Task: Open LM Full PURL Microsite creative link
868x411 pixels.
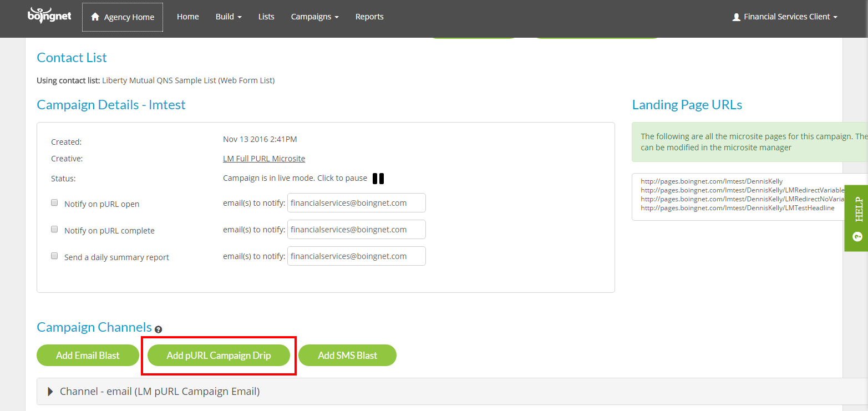Action: [264, 159]
